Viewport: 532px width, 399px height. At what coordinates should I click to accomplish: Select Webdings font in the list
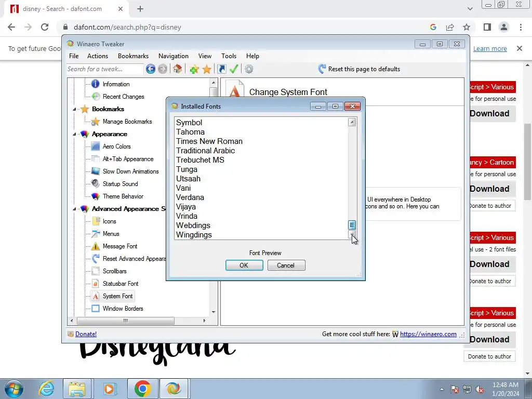pyautogui.click(x=193, y=225)
